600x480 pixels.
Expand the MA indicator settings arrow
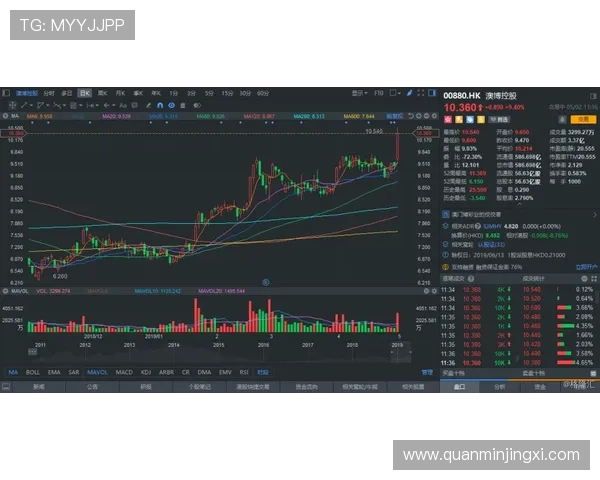pyautogui.click(x=7, y=116)
